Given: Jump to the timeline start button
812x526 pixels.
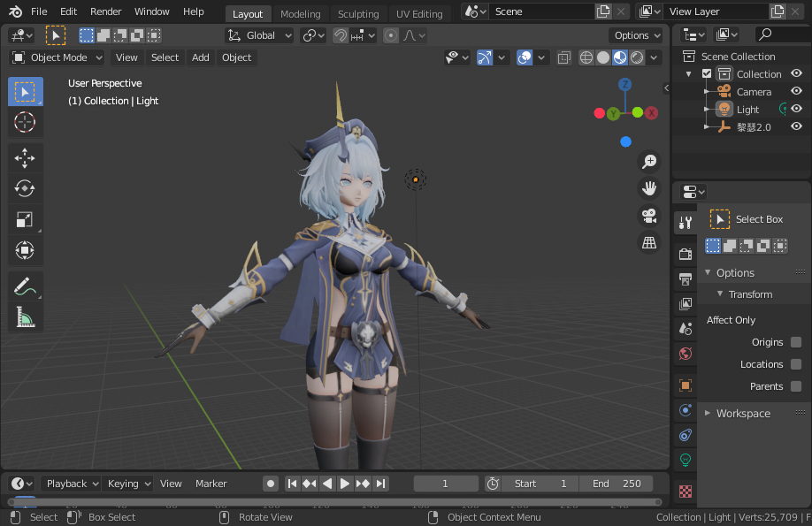Looking at the screenshot, I should (292, 484).
